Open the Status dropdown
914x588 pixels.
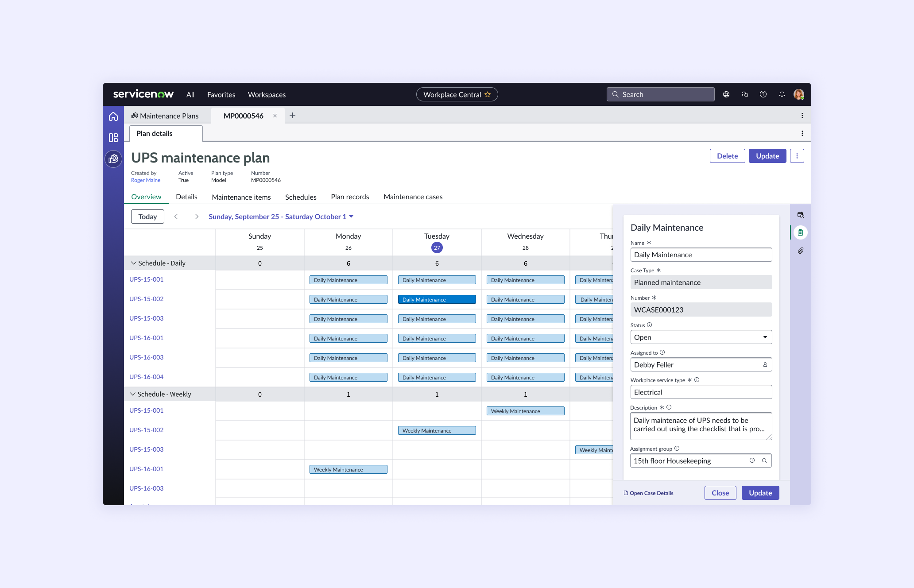(x=701, y=337)
